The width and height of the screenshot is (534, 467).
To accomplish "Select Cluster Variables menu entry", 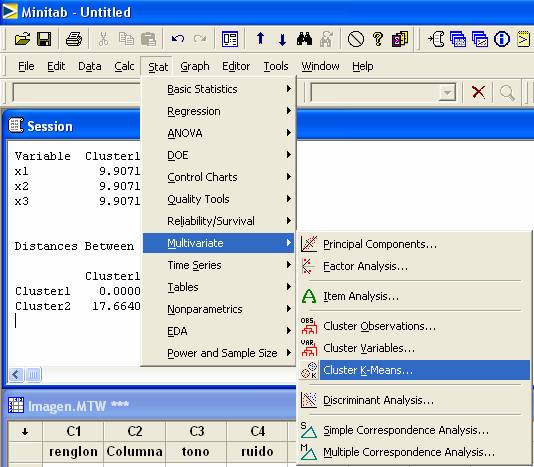I will (x=414, y=348).
